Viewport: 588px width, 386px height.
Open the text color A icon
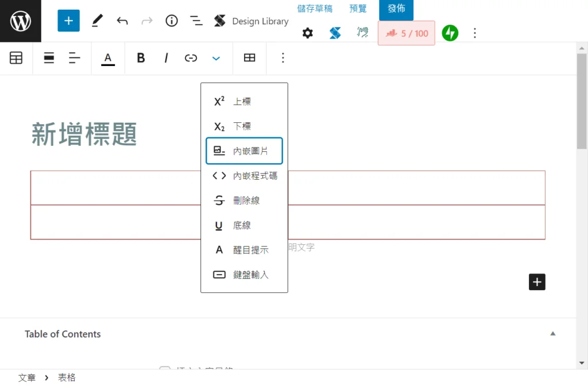[108, 58]
